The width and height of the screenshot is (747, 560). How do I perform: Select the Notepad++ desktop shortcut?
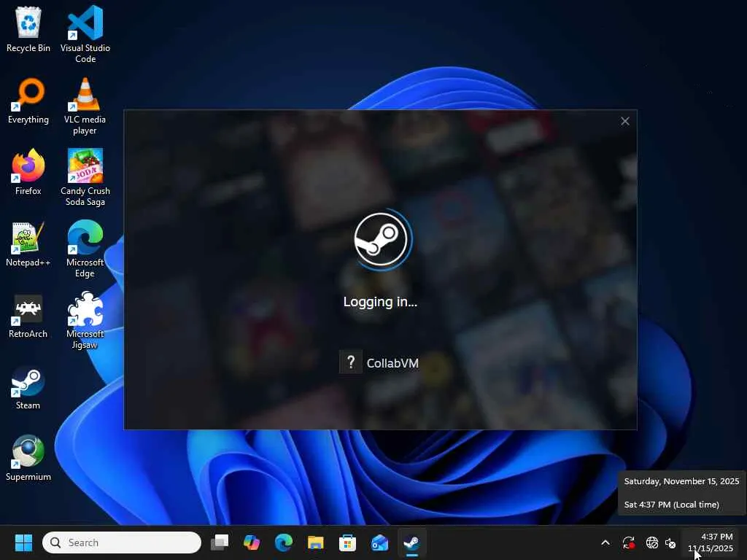[28, 244]
